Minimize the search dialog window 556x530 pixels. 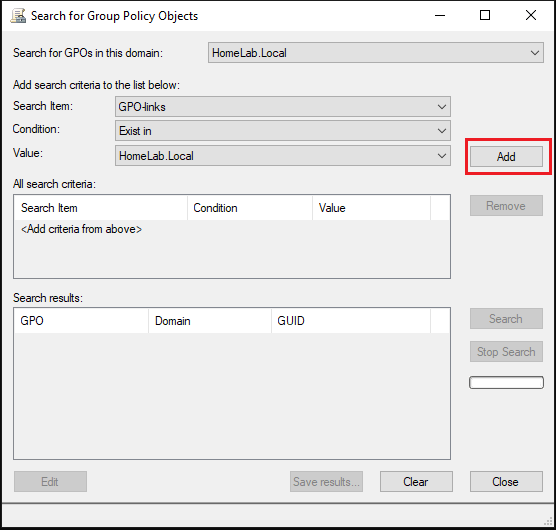440,15
